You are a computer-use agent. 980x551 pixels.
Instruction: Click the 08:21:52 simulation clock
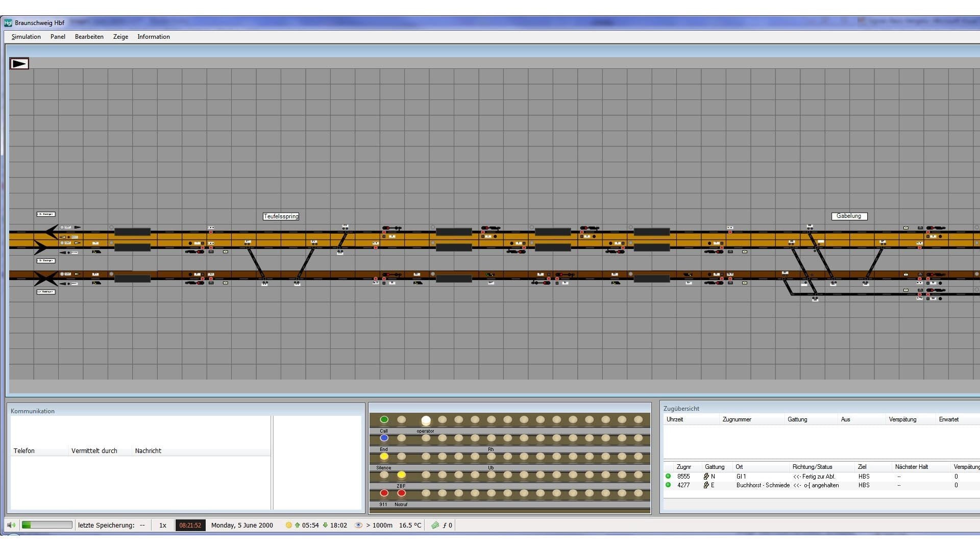coord(190,525)
